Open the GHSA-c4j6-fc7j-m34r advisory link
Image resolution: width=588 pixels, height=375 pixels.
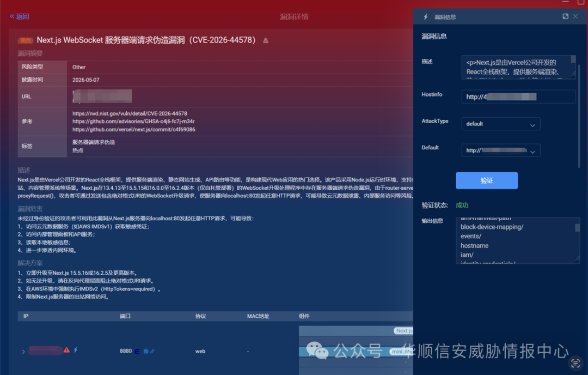point(133,121)
